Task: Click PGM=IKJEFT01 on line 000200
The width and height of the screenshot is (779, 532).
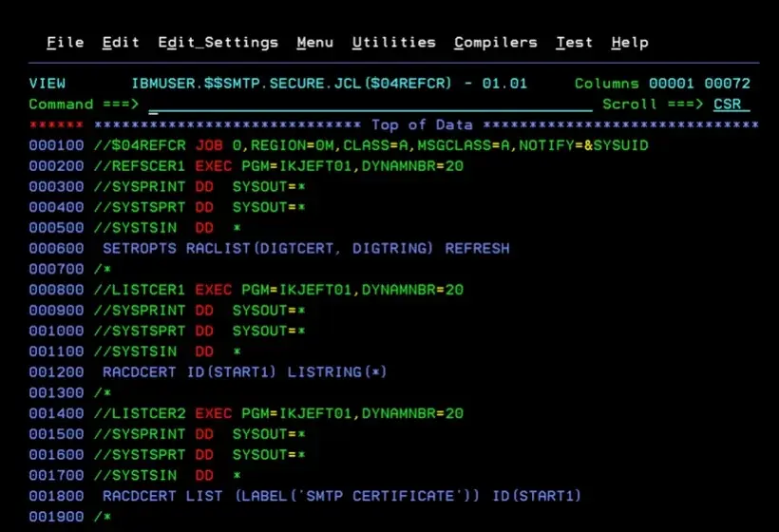Action: (x=296, y=166)
